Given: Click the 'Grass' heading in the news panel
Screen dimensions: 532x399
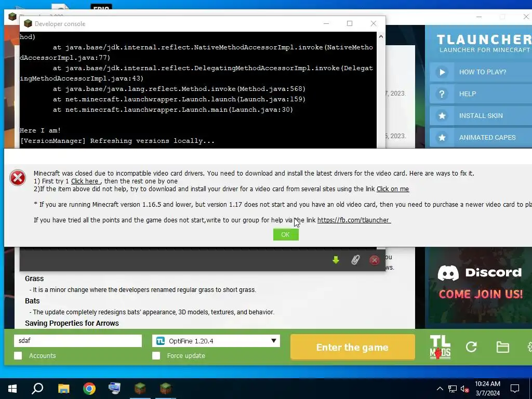Looking at the screenshot, I should pyautogui.click(x=34, y=278).
